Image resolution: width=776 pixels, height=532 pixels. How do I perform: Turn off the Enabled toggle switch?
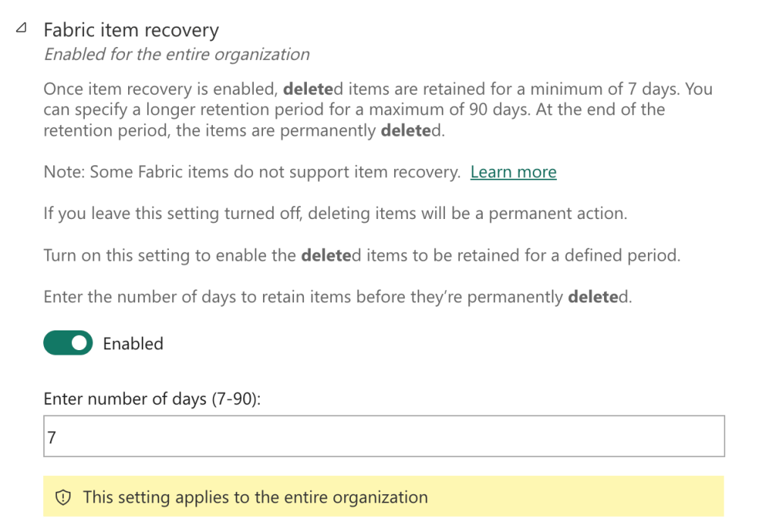click(x=67, y=343)
